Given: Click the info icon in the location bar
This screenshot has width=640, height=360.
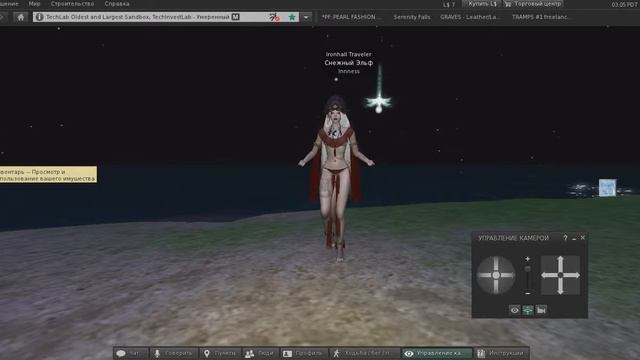Looking at the screenshot, I should point(40,17).
